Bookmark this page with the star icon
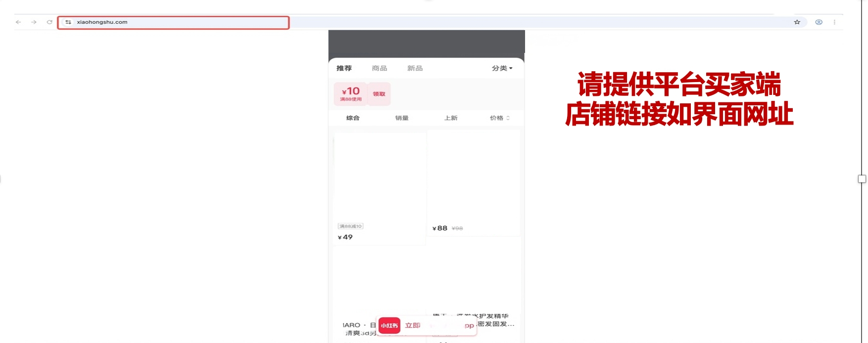The image size is (868, 343). pos(797,22)
